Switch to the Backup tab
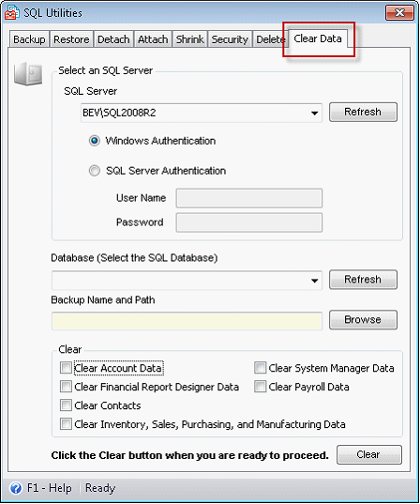Image resolution: width=420 pixels, height=504 pixels. [x=29, y=39]
